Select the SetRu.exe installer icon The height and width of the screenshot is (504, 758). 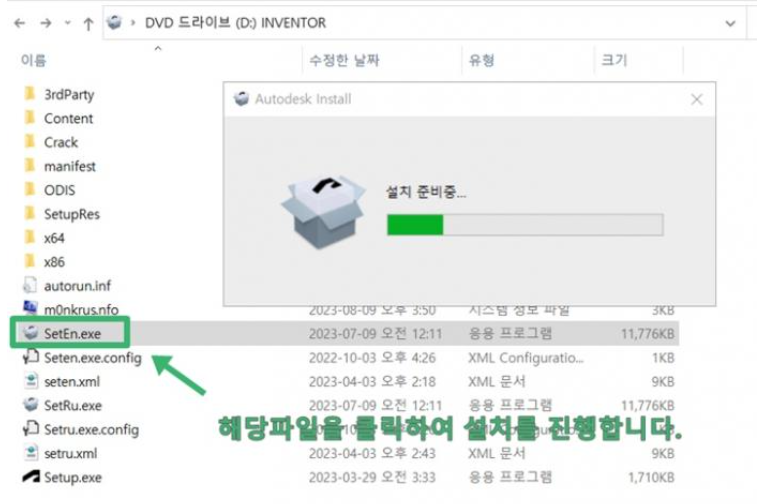coord(31,404)
